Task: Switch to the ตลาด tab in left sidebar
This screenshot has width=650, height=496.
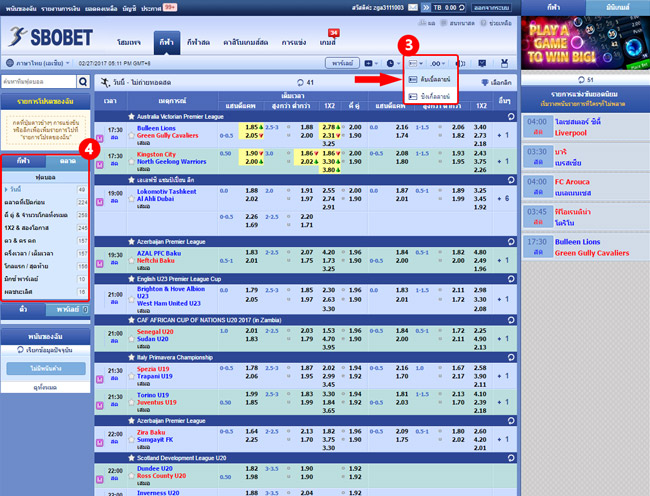Action: pyautogui.click(x=67, y=161)
